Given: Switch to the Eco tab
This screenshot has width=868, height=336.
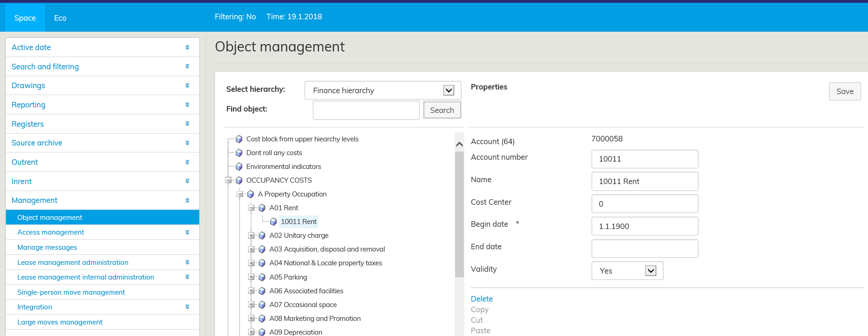Looking at the screenshot, I should 60,18.
